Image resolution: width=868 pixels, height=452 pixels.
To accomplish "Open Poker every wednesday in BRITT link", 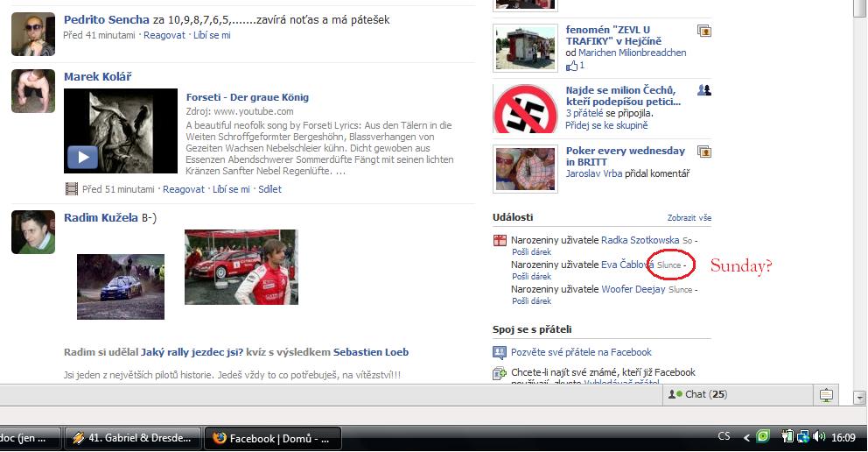I will [626, 156].
